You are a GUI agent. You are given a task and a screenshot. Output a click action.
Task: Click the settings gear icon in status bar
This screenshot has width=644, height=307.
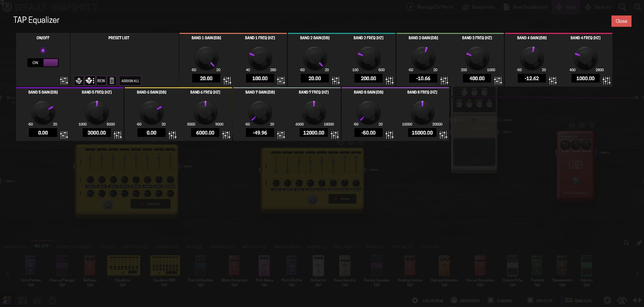pyautogui.click(x=607, y=300)
